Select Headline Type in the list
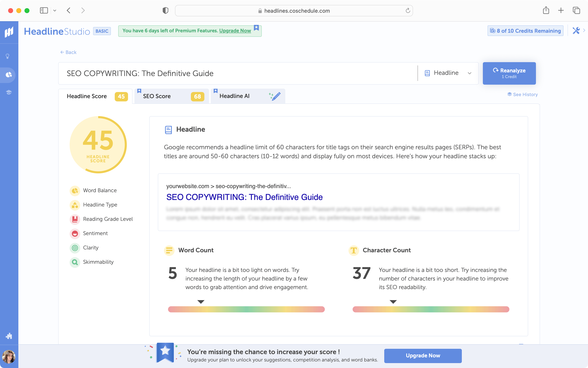The width and height of the screenshot is (588, 368). (100, 205)
